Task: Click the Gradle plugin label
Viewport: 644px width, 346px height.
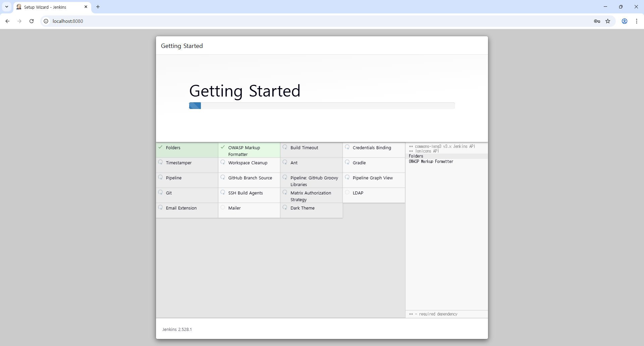Action: pos(359,163)
